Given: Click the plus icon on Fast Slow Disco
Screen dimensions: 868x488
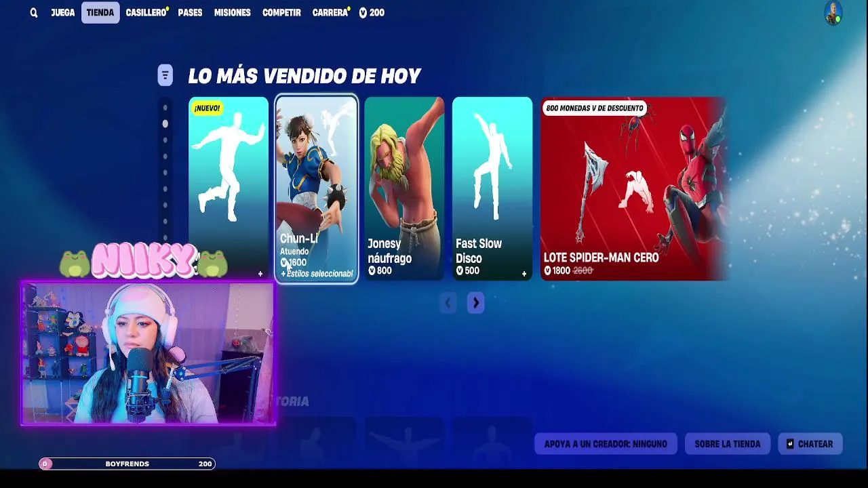Looking at the screenshot, I should pyautogui.click(x=524, y=274).
